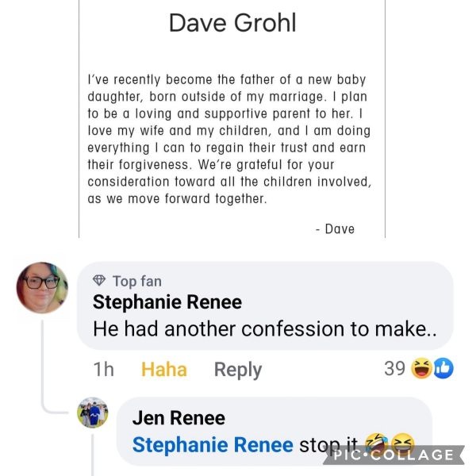Viewport: 476px width, 476px height.
Task: Click the squinting laughing emoji in the reply
Action: 403,443
